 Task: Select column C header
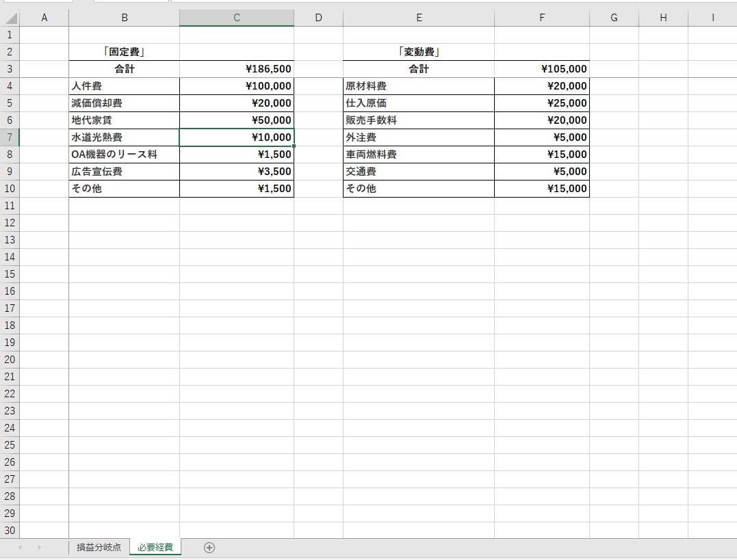click(236, 18)
